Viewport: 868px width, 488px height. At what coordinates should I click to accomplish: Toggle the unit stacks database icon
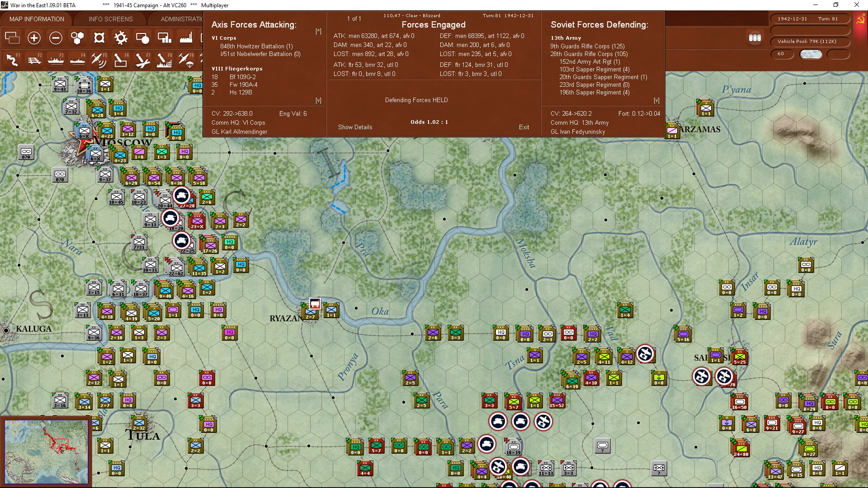pos(755,38)
